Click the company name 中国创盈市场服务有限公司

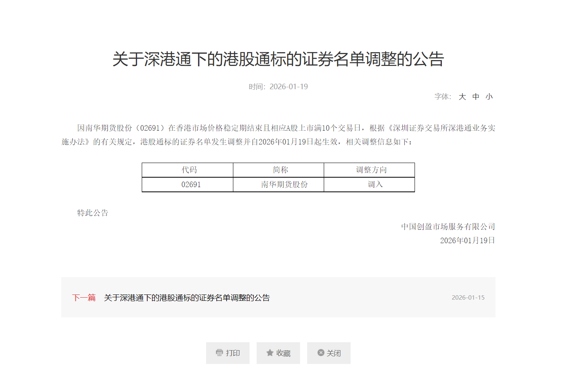[x=448, y=226]
